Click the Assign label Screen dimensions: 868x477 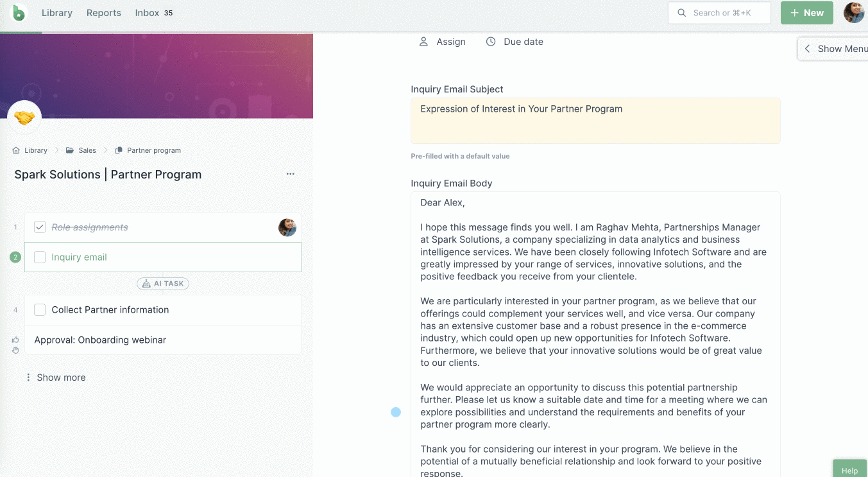pos(451,42)
